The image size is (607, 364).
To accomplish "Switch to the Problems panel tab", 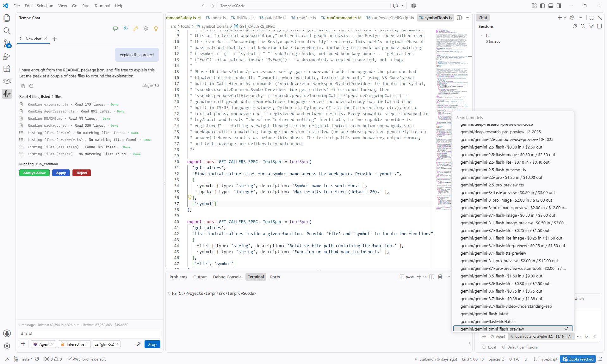I will pos(178,277).
